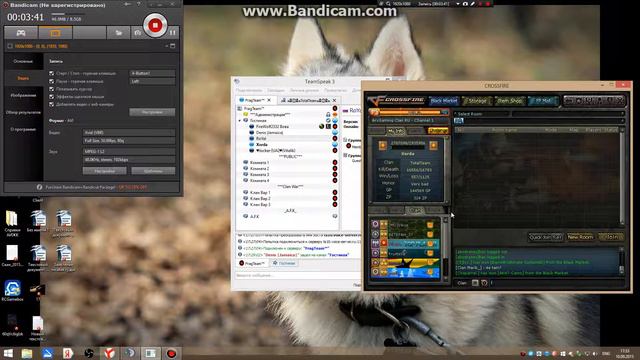Click red icon on Комната 1 row
This screenshot has width=640, height=360.
(x=335, y=162)
